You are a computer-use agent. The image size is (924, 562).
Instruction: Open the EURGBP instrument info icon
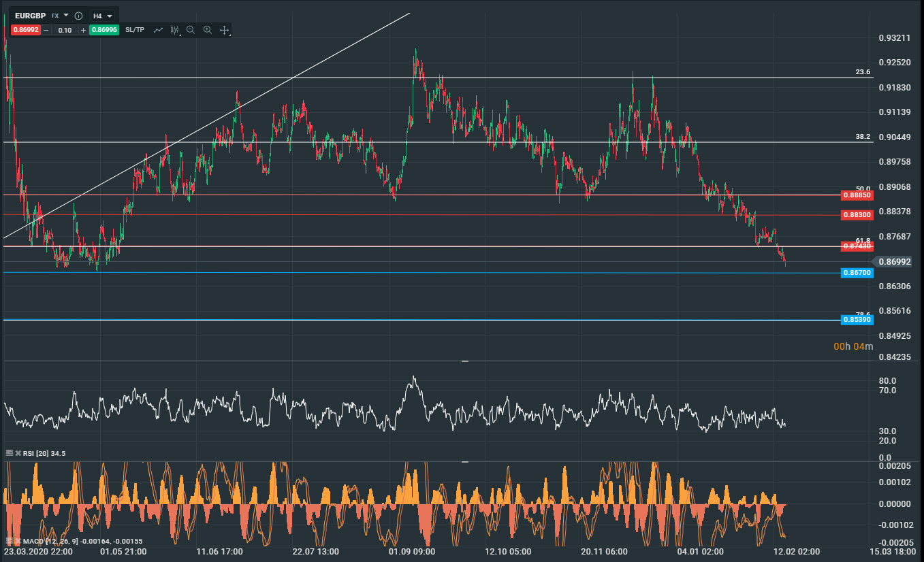click(x=78, y=15)
